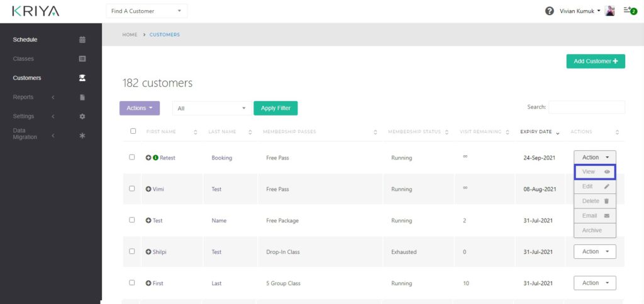Expand Retest row with plus icon
This screenshot has width=644, height=304.
pos(148,158)
